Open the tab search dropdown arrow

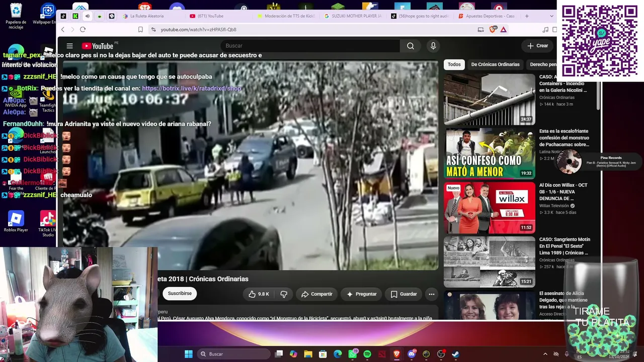click(551, 16)
